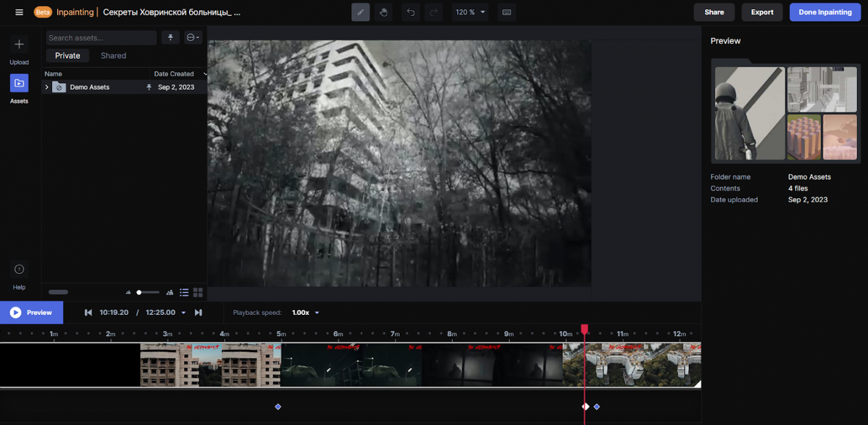Switch assets to grid view
This screenshot has height=425, width=868.
pyautogui.click(x=198, y=293)
